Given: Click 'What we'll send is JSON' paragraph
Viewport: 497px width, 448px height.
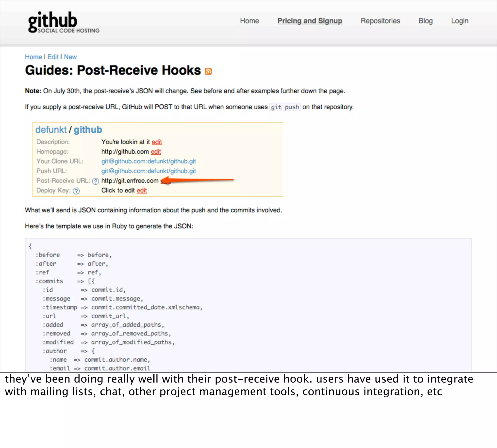Looking at the screenshot, I should pos(153,210).
